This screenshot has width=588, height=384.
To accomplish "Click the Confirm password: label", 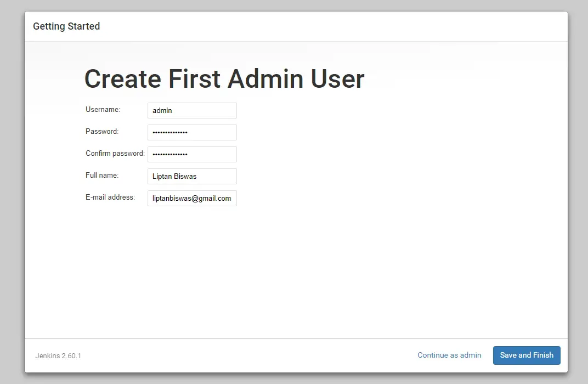I will pos(115,154).
